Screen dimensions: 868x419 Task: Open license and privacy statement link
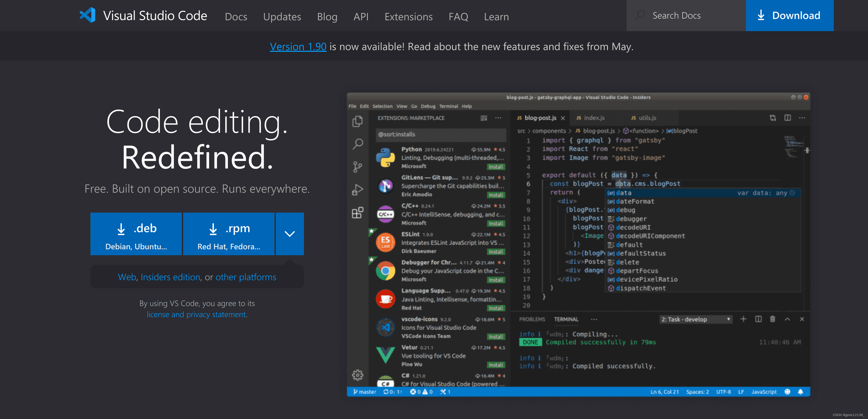pyautogui.click(x=196, y=314)
